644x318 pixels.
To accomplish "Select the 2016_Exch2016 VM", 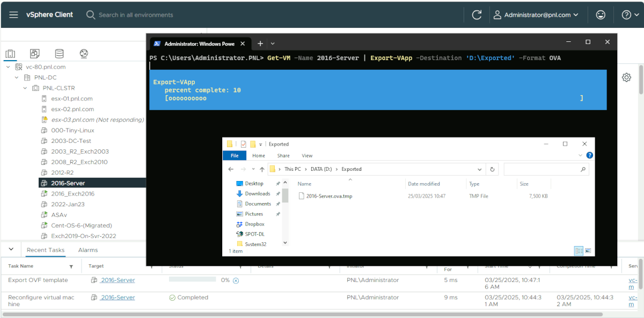I will point(73,194).
